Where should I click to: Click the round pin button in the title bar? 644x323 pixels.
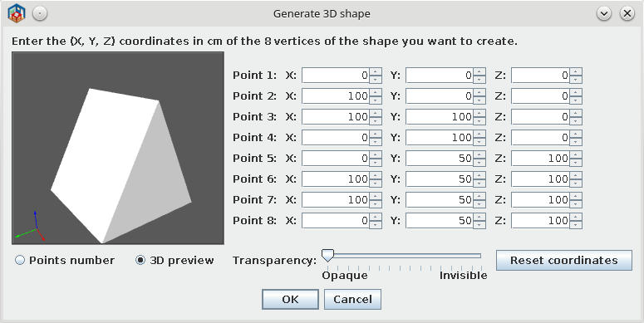click(40, 13)
